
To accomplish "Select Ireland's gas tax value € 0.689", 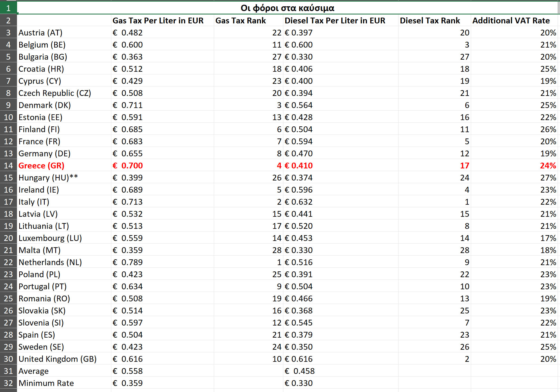I will [163, 190].
